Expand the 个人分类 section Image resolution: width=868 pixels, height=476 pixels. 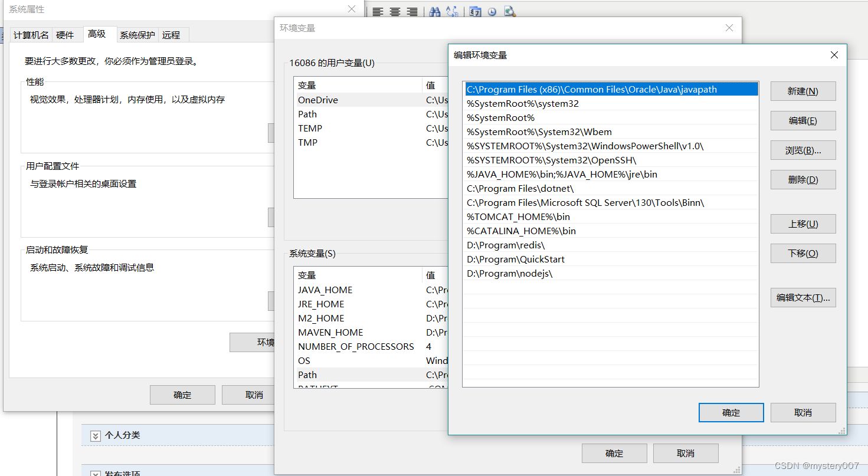click(95, 436)
